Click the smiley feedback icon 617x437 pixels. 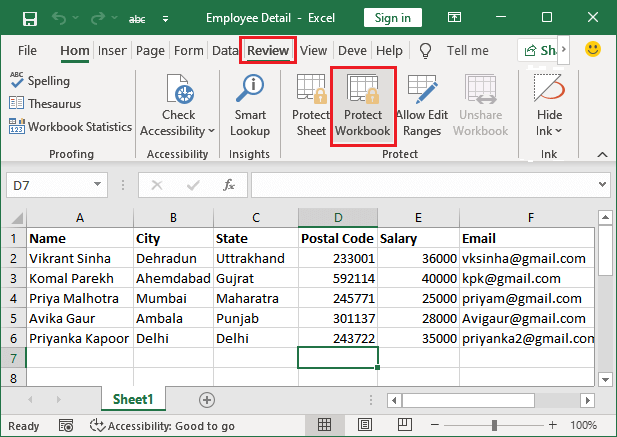(x=593, y=49)
